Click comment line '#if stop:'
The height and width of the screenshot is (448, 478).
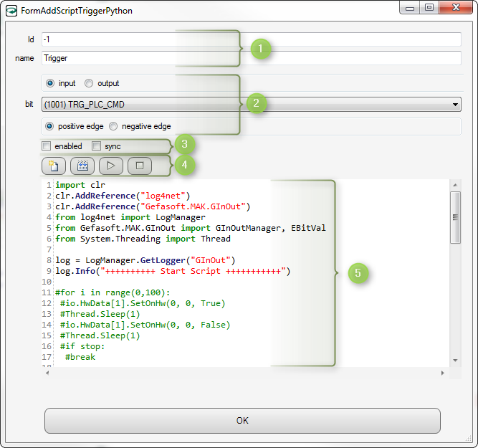[x=82, y=346]
